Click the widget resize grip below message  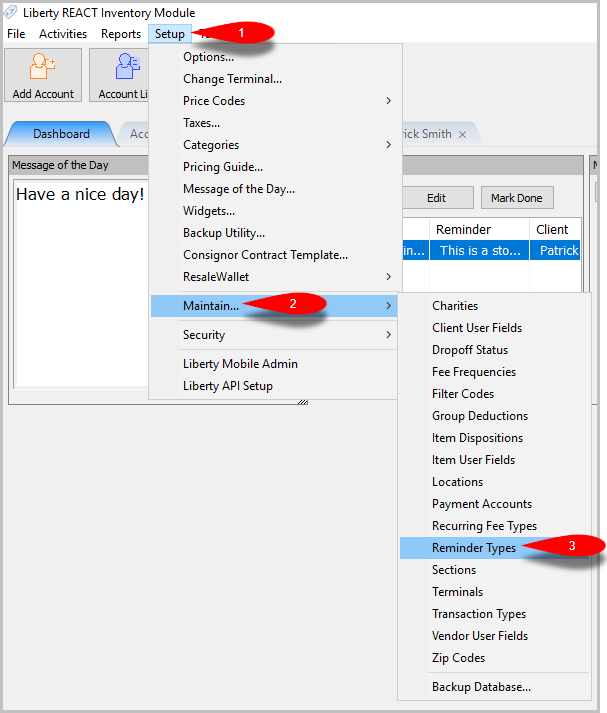(x=303, y=402)
